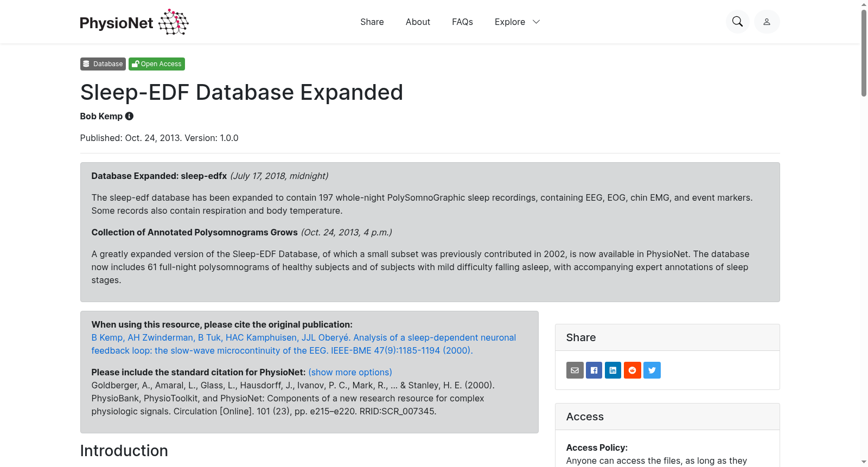Click the 'Sleep-EDF Database Expanded' title
The height and width of the screenshot is (467, 868).
[241, 92]
